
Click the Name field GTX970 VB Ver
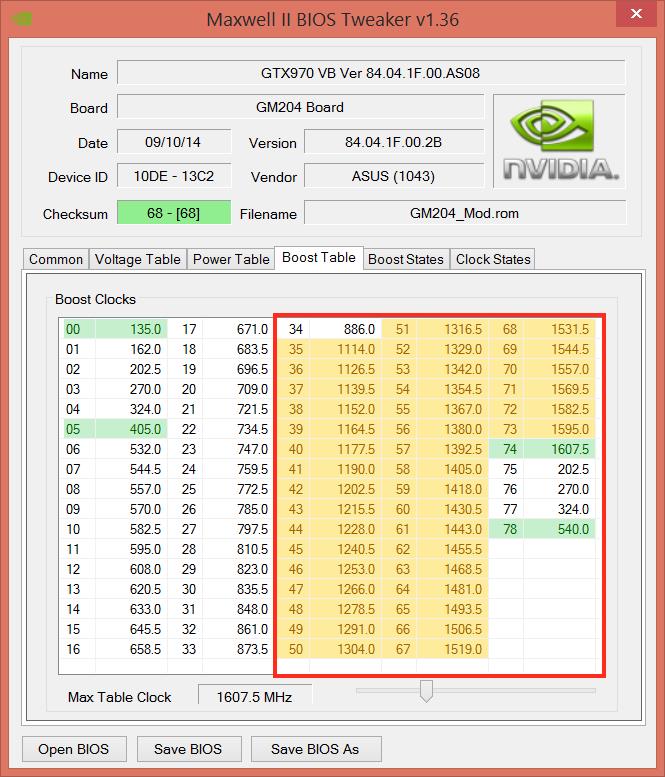(x=371, y=73)
